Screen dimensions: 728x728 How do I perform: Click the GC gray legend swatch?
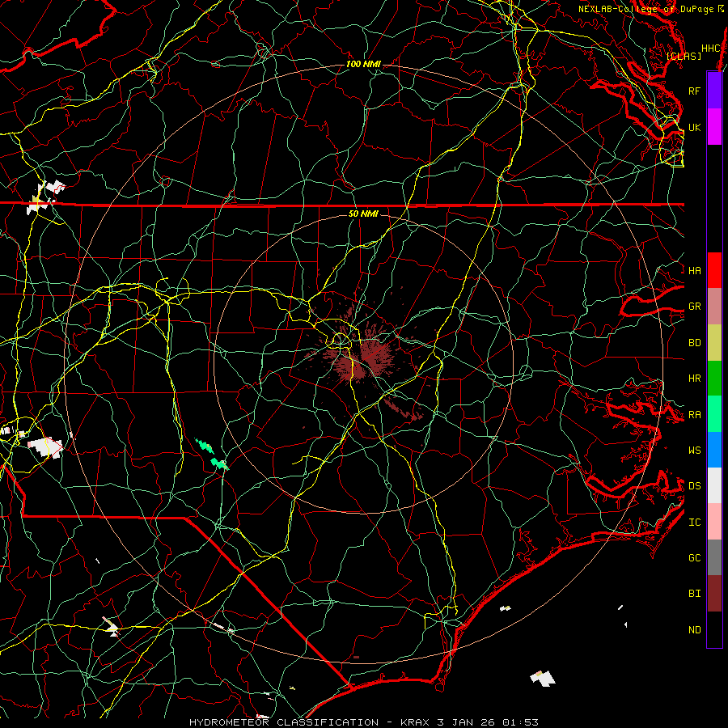(x=714, y=557)
